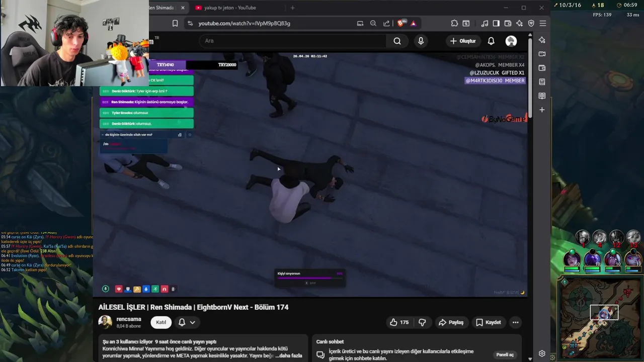Image resolution: width=644 pixels, height=362 pixels.
Task: Share this page via address bar icon
Action: (386, 23)
